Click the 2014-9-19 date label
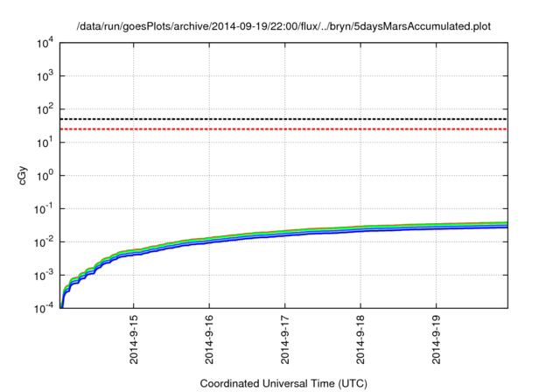Image resolution: width=560 pixels, height=392 pixels. coord(436,339)
